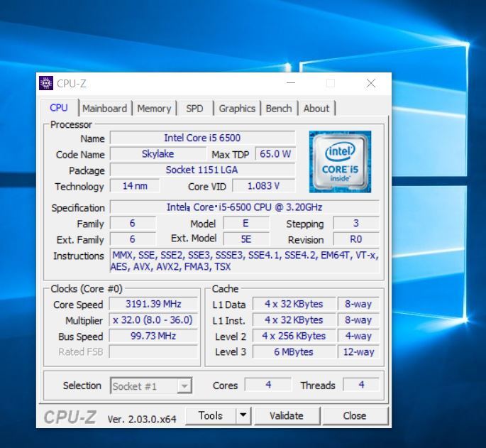The width and height of the screenshot is (486, 448).
Task: Click the Clocks (Core #0) group label
Action: pos(87,289)
